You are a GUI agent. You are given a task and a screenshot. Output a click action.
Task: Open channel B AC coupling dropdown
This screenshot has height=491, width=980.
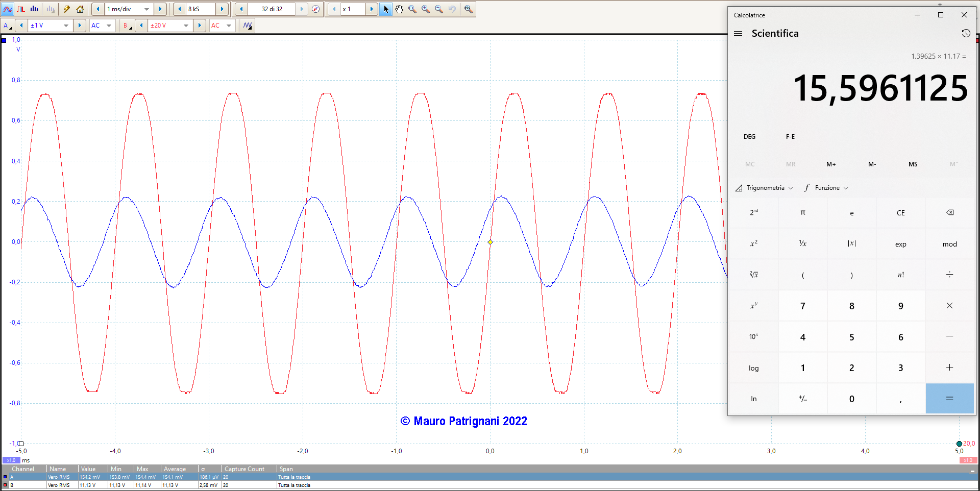click(229, 26)
